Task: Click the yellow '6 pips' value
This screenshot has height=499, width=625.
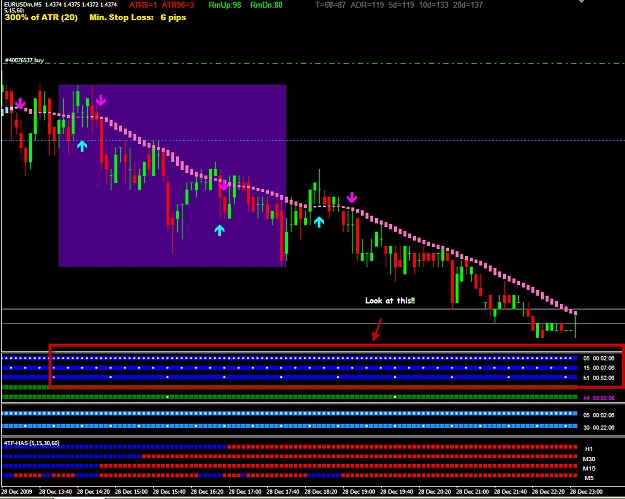Action: pos(173,18)
